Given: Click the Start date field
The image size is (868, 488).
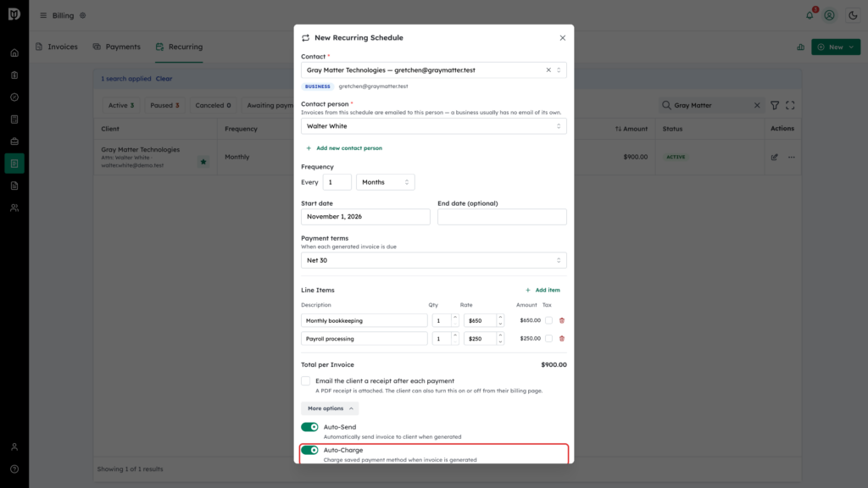Looking at the screenshot, I should (x=365, y=217).
